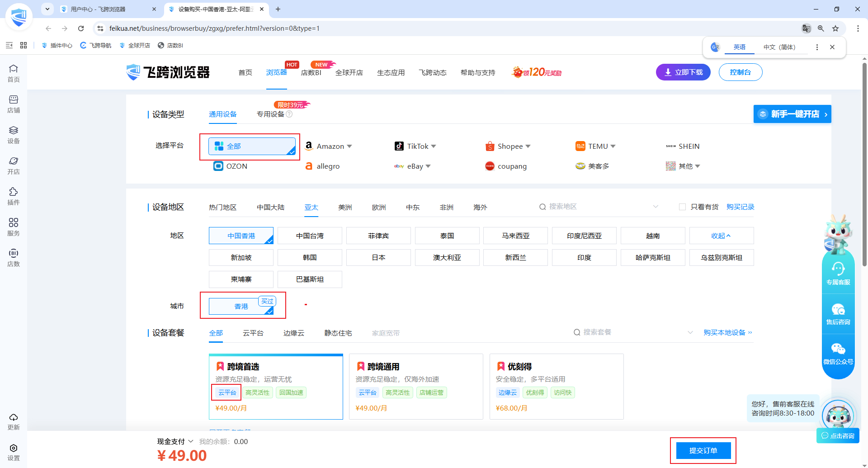Select the 跨境通用 package card

click(416, 387)
